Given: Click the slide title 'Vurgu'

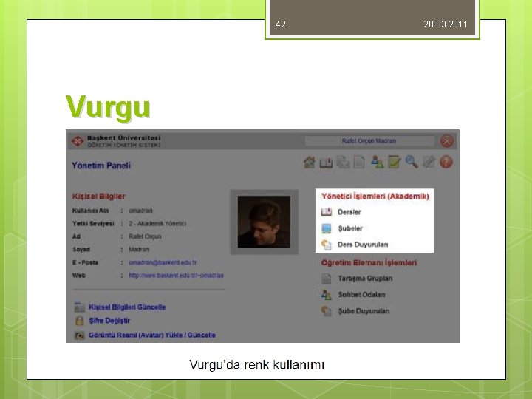Looking at the screenshot, I should pyautogui.click(x=108, y=107).
